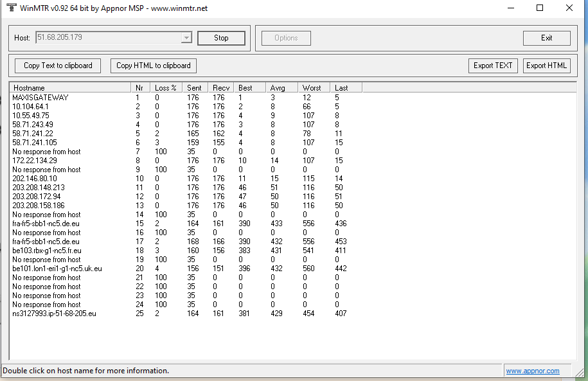Image resolution: width=588 pixels, height=381 pixels.
Task: Open the Host address dropdown
Action: click(186, 38)
